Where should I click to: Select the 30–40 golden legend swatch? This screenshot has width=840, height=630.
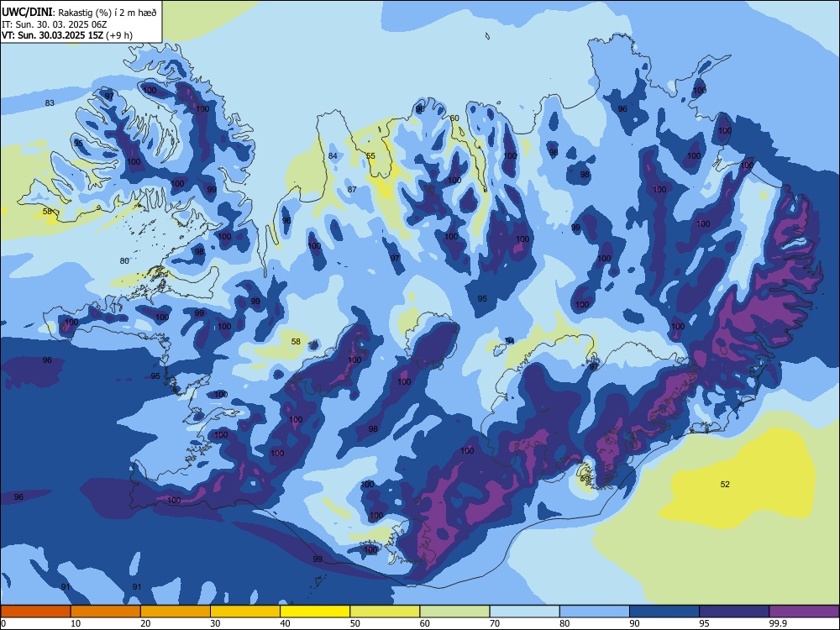(245, 612)
